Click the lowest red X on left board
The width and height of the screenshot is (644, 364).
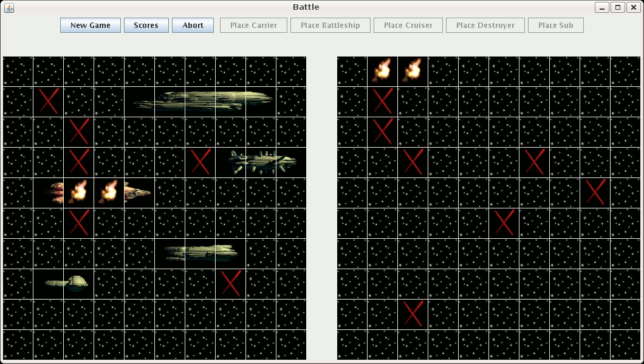[x=230, y=284]
